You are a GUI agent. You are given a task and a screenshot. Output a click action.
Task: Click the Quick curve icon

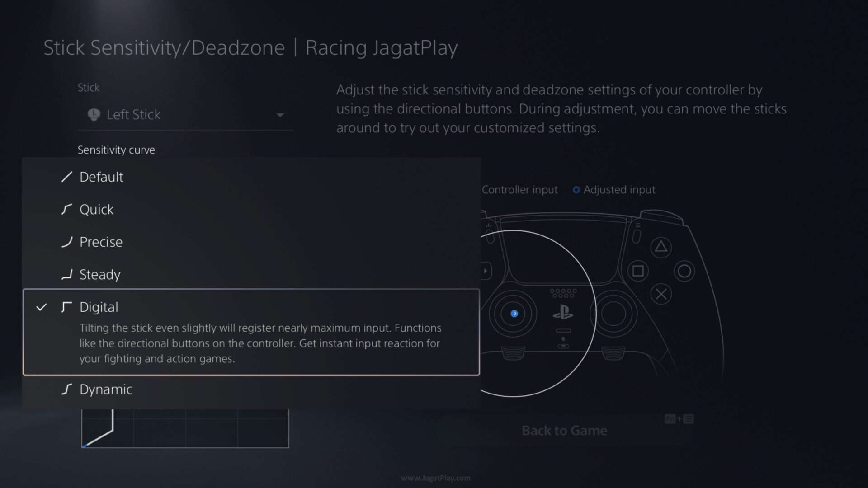(x=67, y=210)
